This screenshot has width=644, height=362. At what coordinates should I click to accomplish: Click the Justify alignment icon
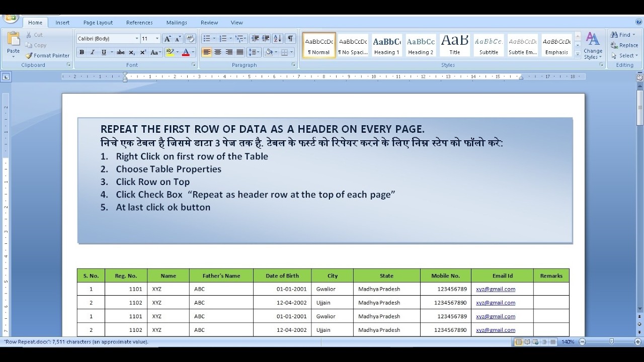(240, 52)
